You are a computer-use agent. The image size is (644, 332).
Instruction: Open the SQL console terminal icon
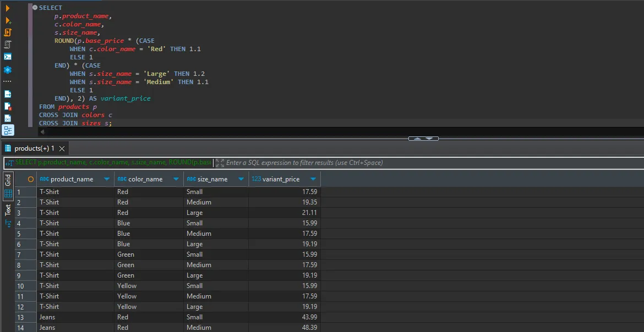(7, 57)
